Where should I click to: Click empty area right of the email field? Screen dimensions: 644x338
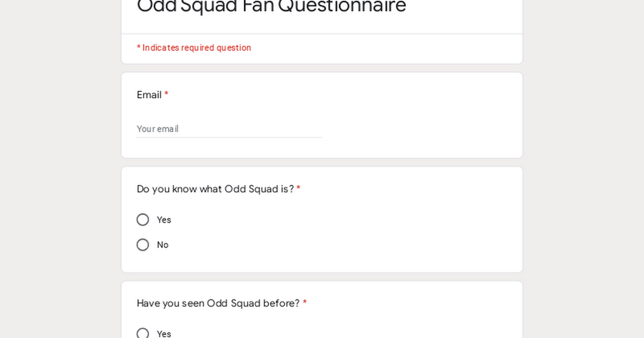click(419, 129)
